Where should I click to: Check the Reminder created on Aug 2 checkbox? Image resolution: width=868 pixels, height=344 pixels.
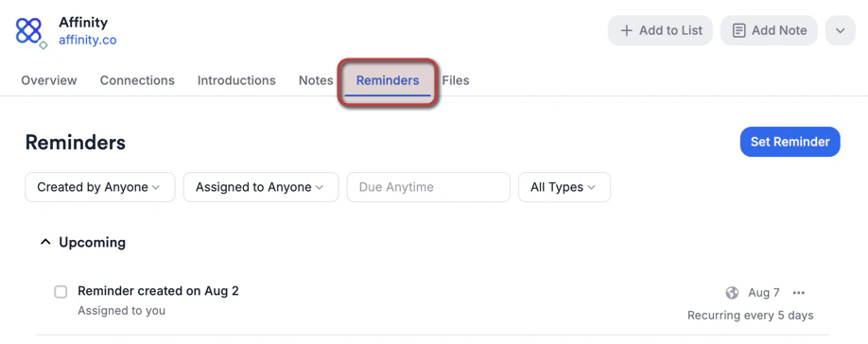coord(61,291)
